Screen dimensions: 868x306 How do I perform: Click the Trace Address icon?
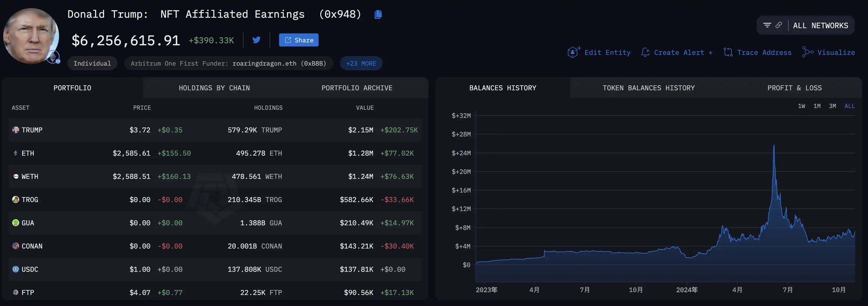(x=728, y=52)
